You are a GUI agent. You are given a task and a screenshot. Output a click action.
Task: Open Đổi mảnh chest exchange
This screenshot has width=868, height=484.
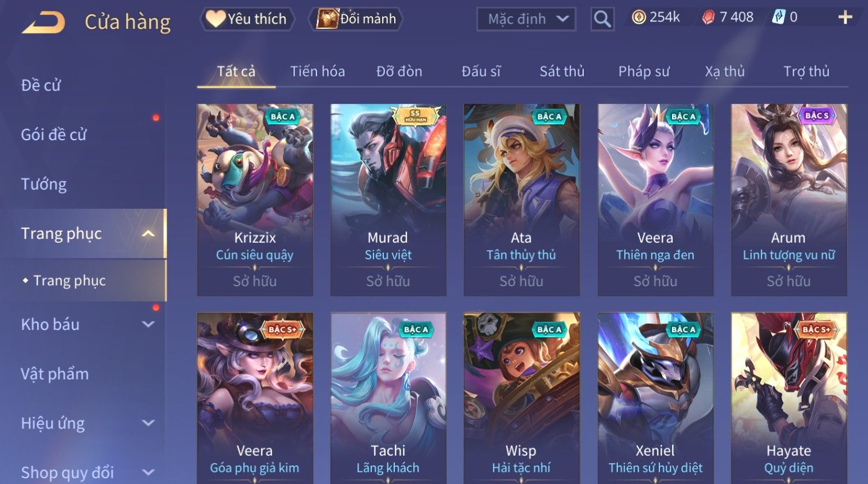point(355,19)
